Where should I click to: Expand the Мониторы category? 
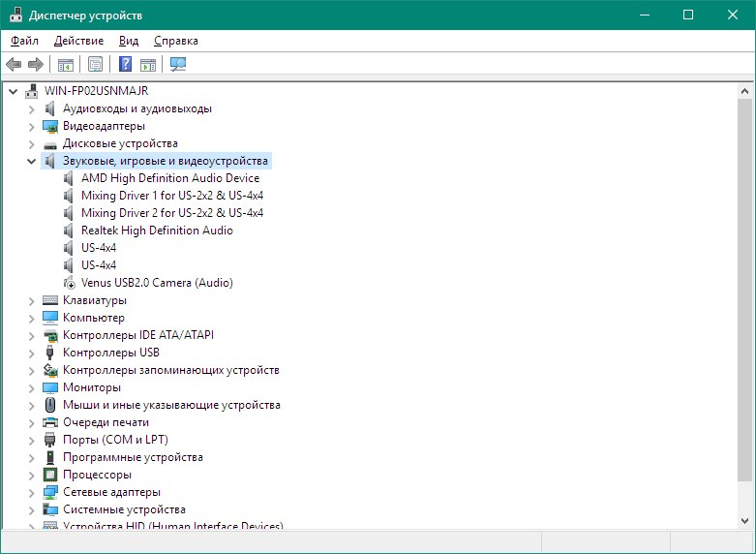[31, 388]
